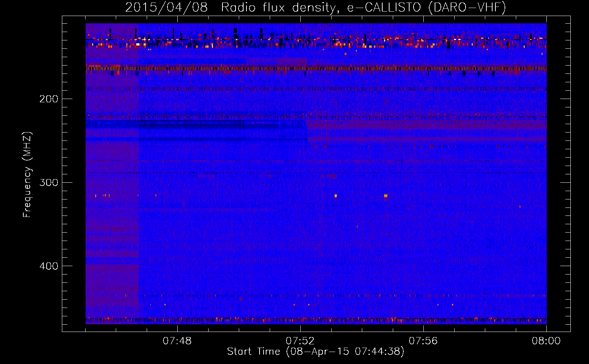
Task: Click the "Start Time (08-Apr-15 07:44:38)" x-axis label
Action: (x=316, y=352)
